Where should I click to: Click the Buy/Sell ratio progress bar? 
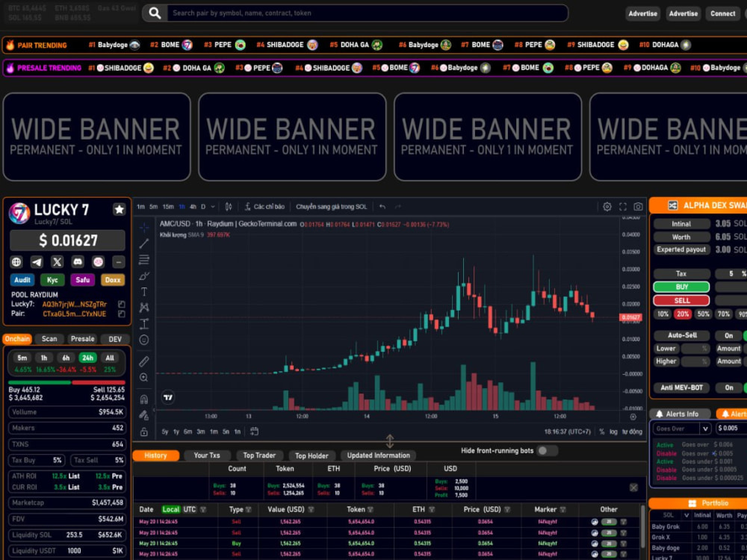click(66, 382)
